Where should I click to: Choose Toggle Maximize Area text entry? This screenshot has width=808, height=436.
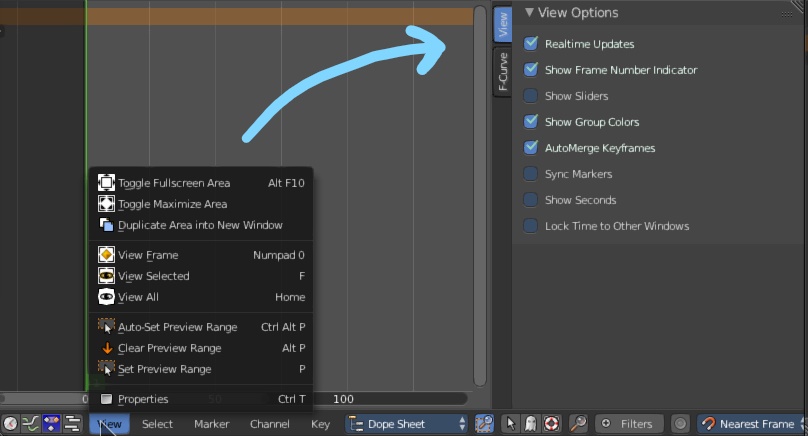click(x=173, y=204)
